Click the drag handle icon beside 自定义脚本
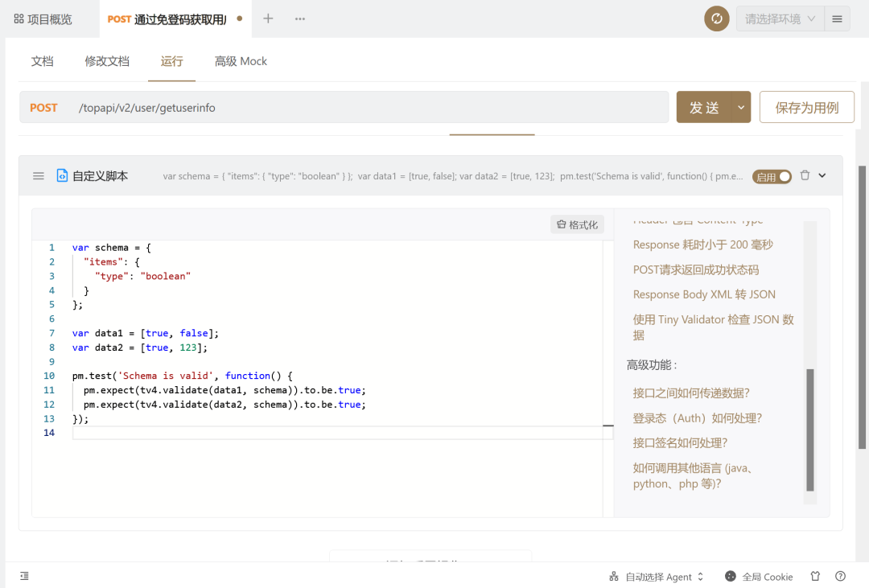Viewport: 869px width, 588px height. 38,175
